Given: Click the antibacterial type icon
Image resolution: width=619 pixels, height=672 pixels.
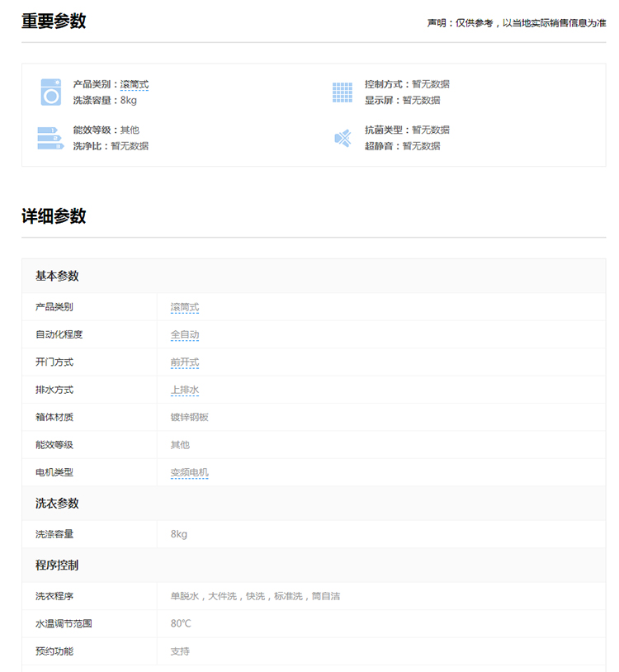Looking at the screenshot, I should pyautogui.click(x=342, y=138).
